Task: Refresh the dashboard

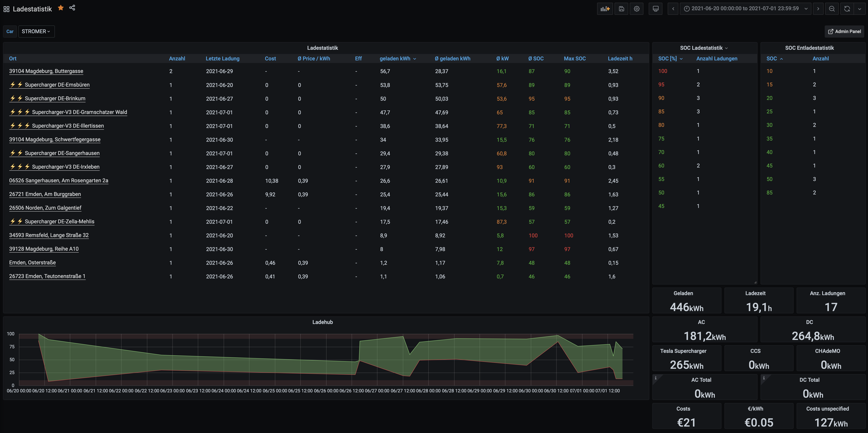Action: pos(847,9)
